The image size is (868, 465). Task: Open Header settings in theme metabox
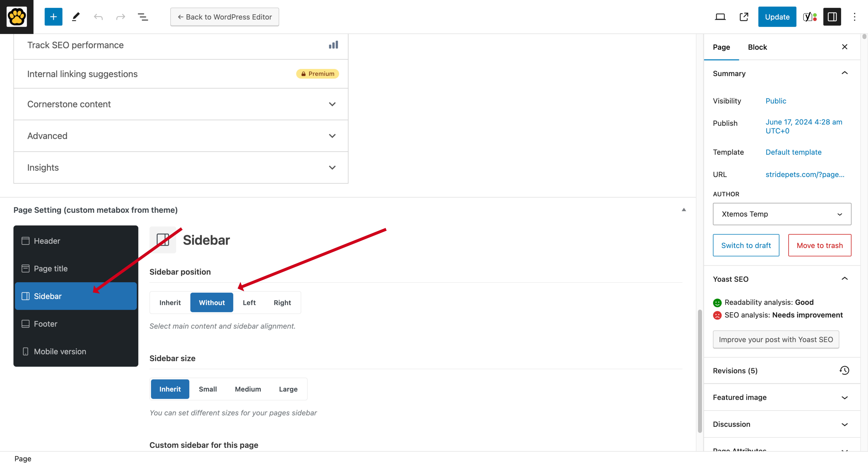point(76,241)
